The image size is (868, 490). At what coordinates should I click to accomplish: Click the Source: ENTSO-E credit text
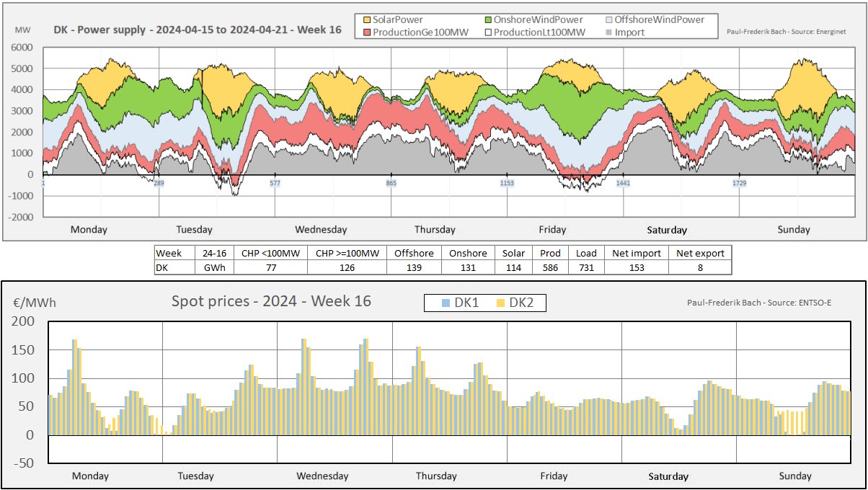759,303
